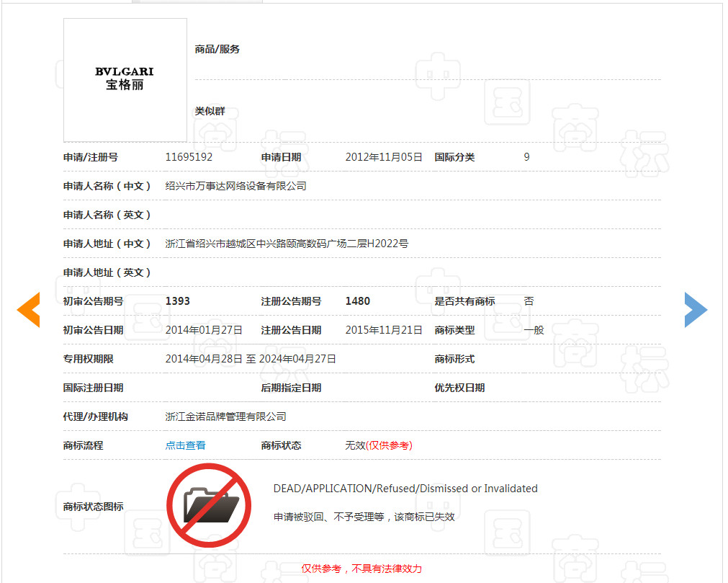This screenshot has height=583, width=728.
Task: Click applicant name 绍兴市万事达网络设备有限公司
Action: click(x=235, y=185)
